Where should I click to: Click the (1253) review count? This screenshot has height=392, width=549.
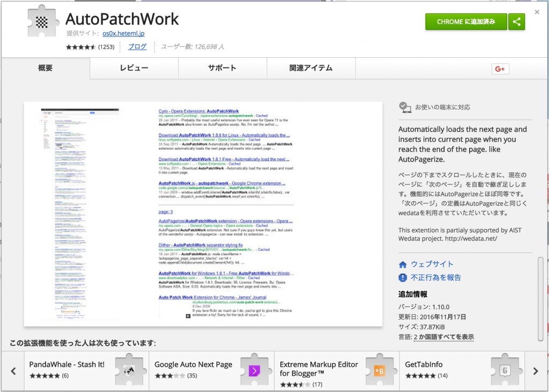pyautogui.click(x=106, y=47)
